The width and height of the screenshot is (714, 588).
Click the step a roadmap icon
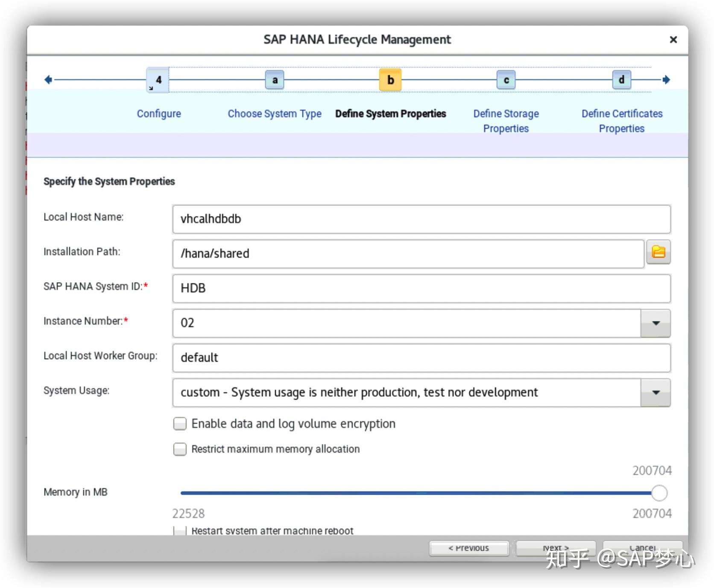[x=275, y=80]
